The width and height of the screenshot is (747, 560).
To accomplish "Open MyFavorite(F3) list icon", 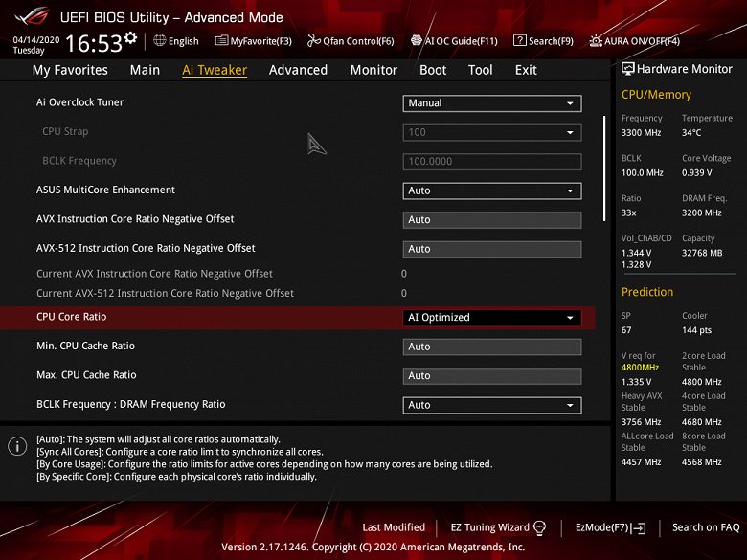I will point(221,40).
